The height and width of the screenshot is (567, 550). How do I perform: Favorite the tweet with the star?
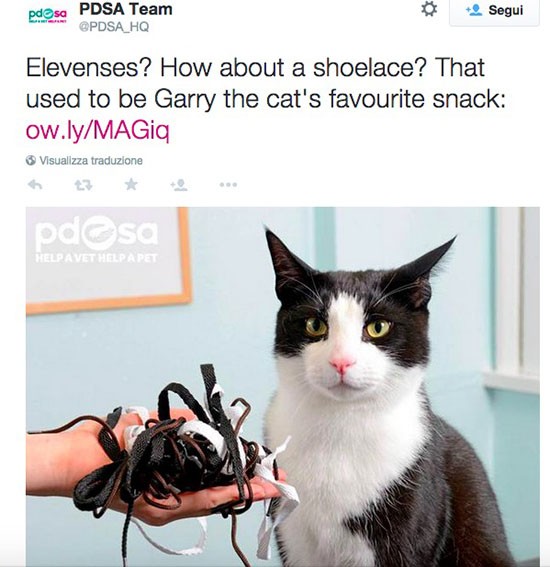[x=131, y=184]
